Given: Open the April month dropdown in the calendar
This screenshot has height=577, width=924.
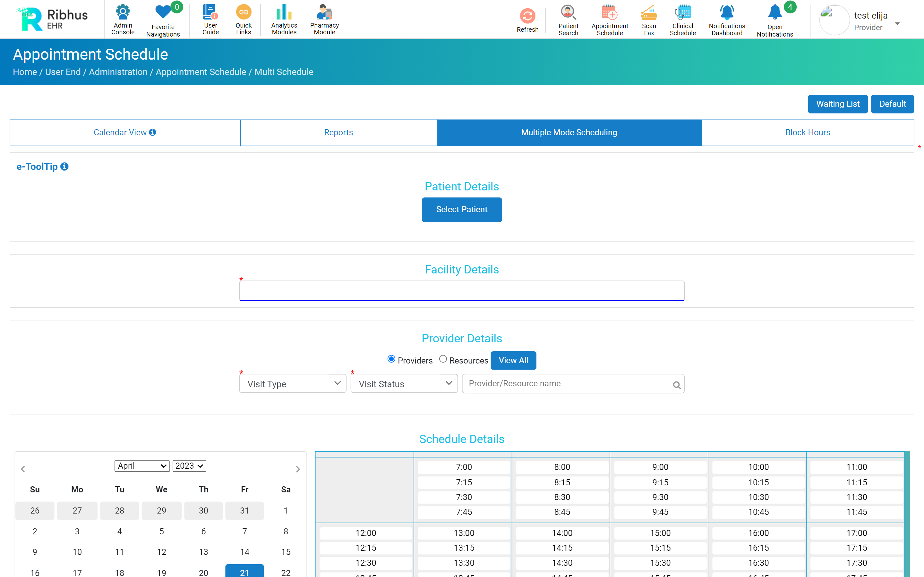Looking at the screenshot, I should pyautogui.click(x=142, y=465).
